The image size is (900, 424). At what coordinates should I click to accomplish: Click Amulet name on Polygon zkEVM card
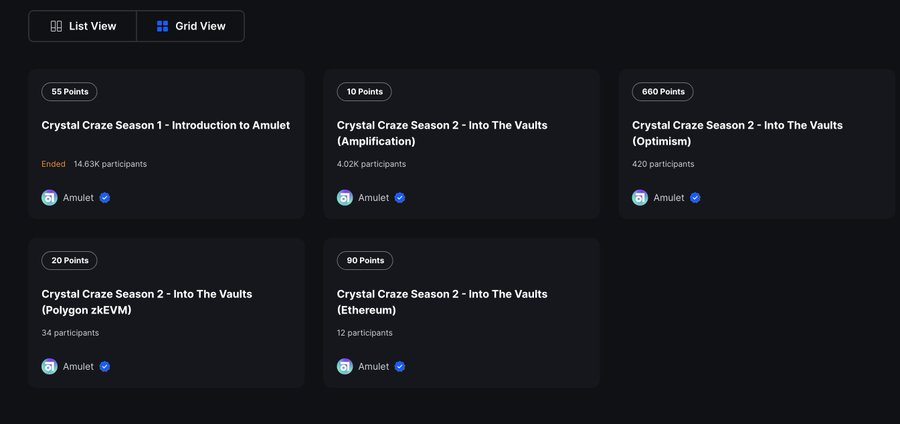tap(78, 367)
